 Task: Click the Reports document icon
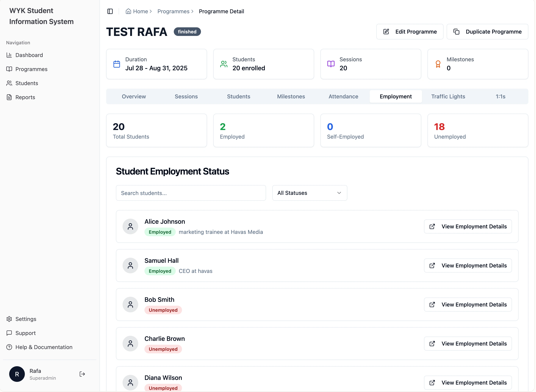click(x=9, y=97)
